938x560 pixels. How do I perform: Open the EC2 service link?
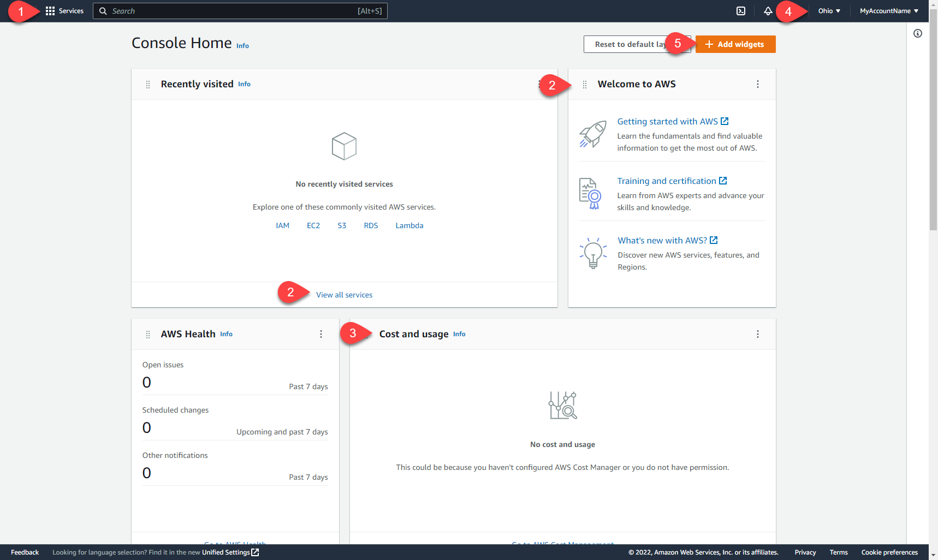pos(313,225)
